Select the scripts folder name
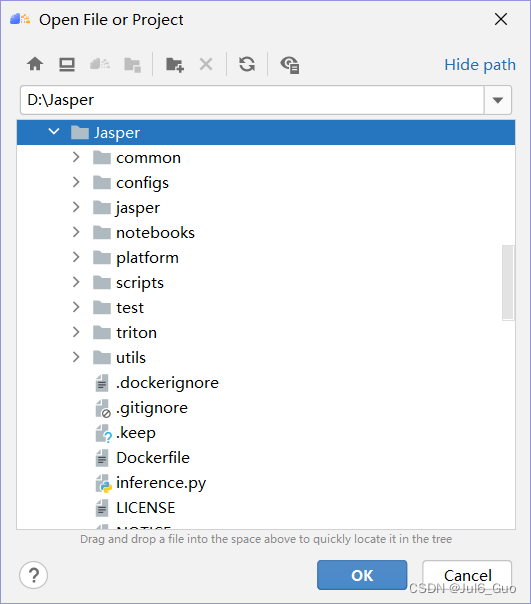The image size is (531, 604). pos(140,284)
